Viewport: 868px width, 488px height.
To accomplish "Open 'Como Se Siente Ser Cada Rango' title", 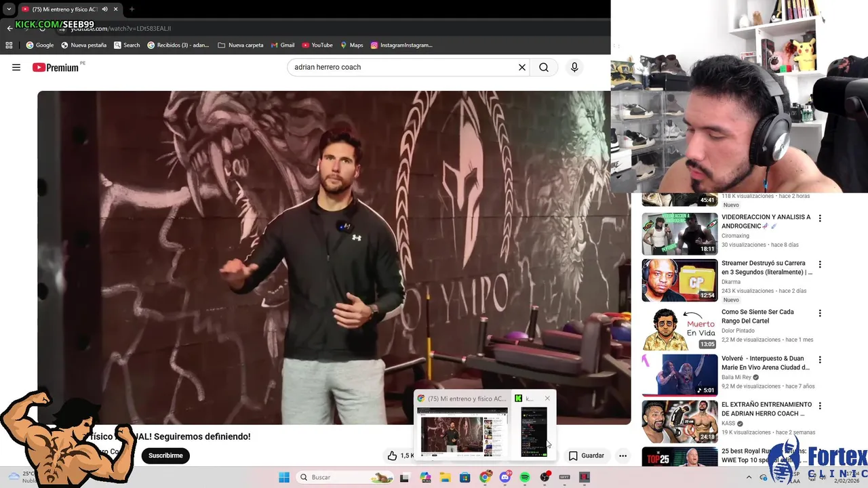I will click(757, 316).
